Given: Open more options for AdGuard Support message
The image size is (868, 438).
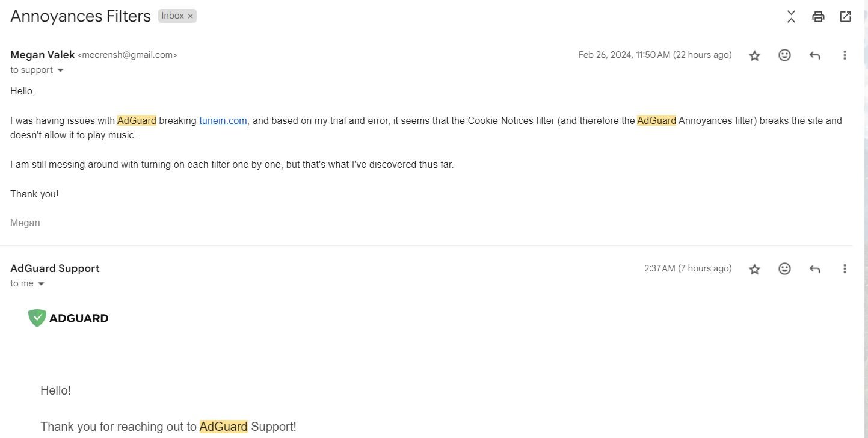Looking at the screenshot, I should point(845,269).
